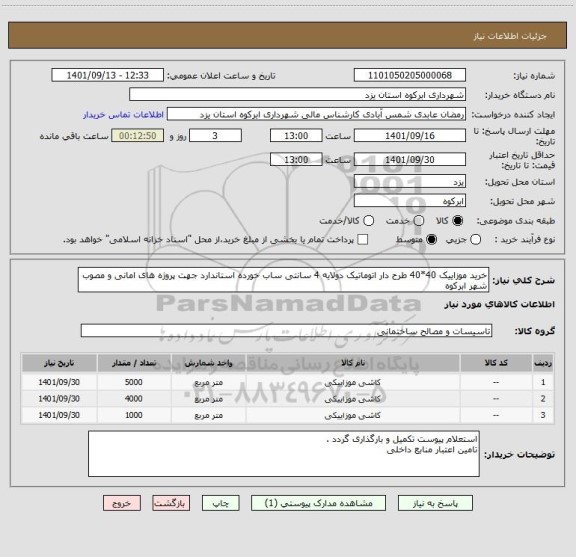
Task: Click the نام کالا column header
Action: pyautogui.click(x=353, y=363)
